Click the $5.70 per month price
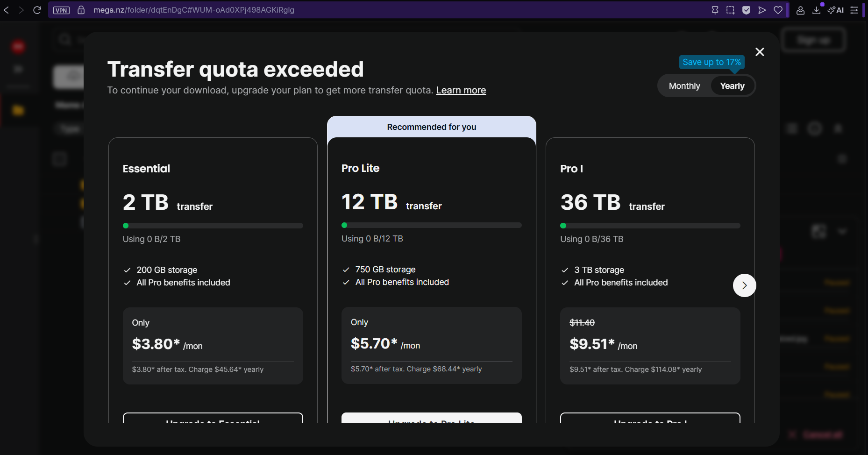Viewport: 868px width, 455px height. (385, 344)
